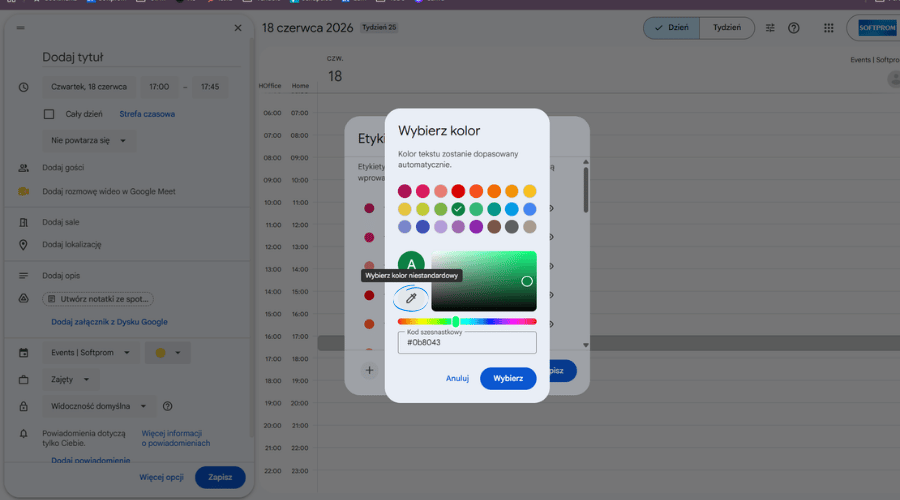Click Dodaj gości field
Viewport: 900px width, 500px height.
pos(63,168)
